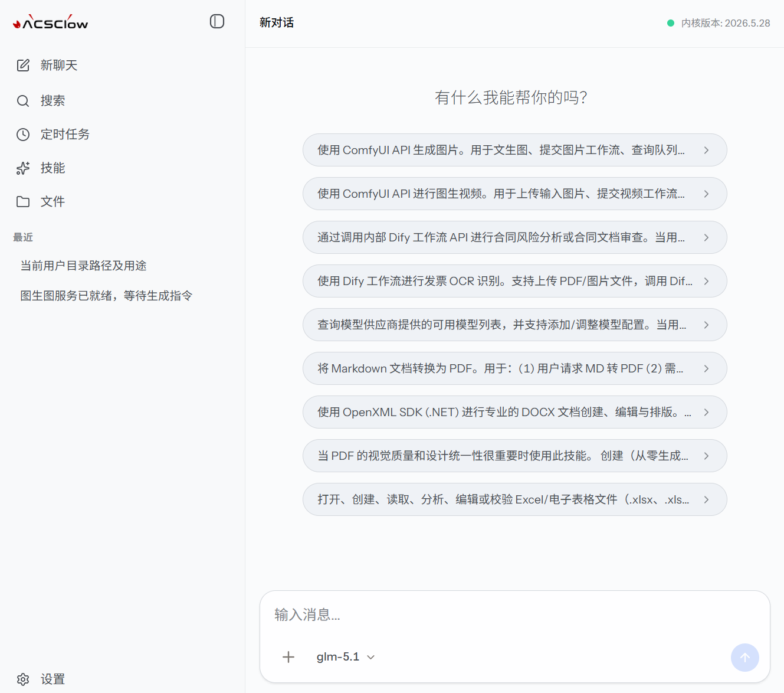Image resolution: width=784 pixels, height=693 pixels.
Task: Select the 发票 OCR 识别 suggestion
Action: pyautogui.click(x=515, y=281)
